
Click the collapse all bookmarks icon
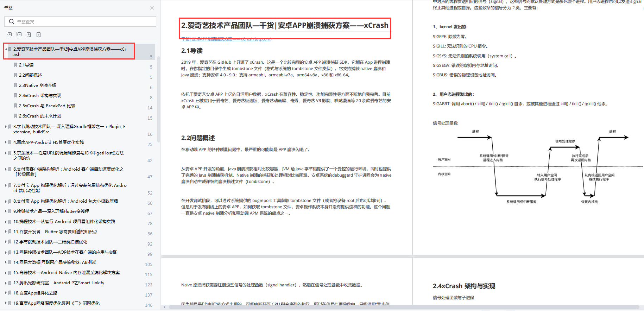[x=19, y=35]
